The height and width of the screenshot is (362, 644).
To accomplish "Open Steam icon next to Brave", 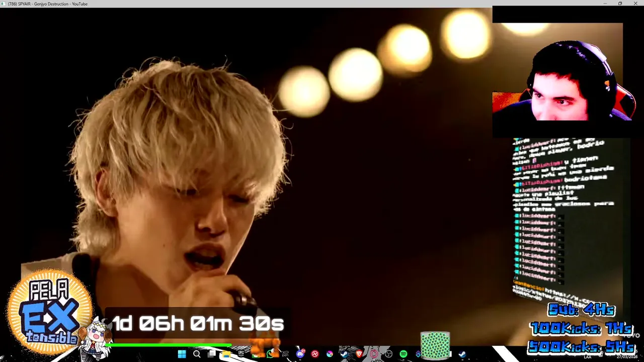I will 345,354.
